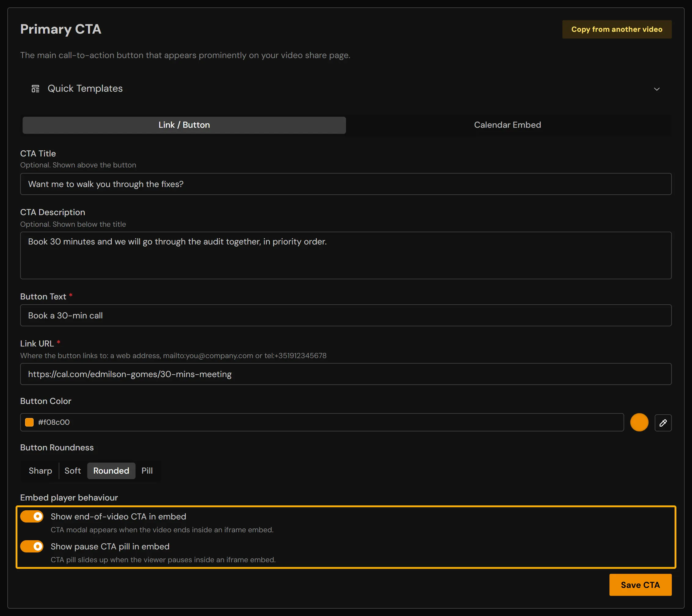Click the Primary CTA heading
The image size is (692, 616).
click(61, 29)
